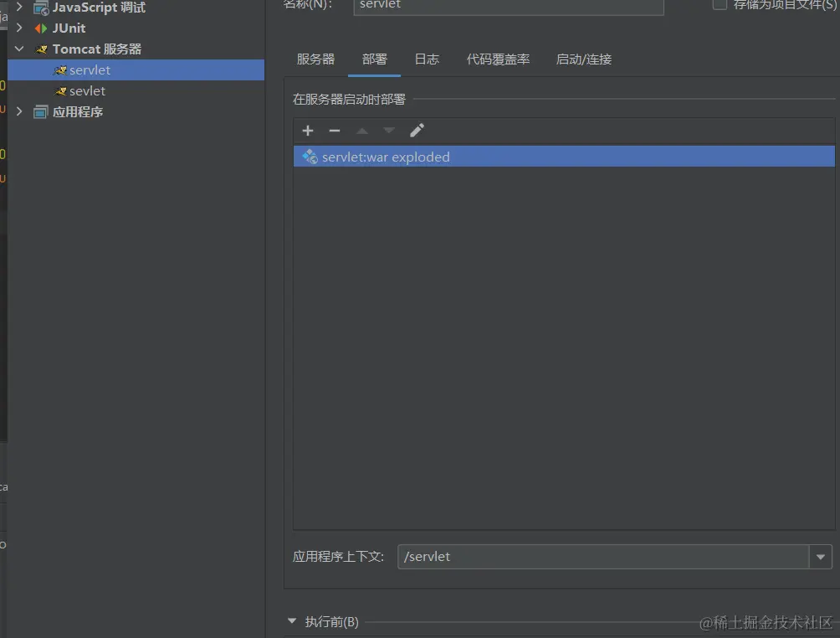
Task: Click the JUnit label
Action: [x=69, y=28]
